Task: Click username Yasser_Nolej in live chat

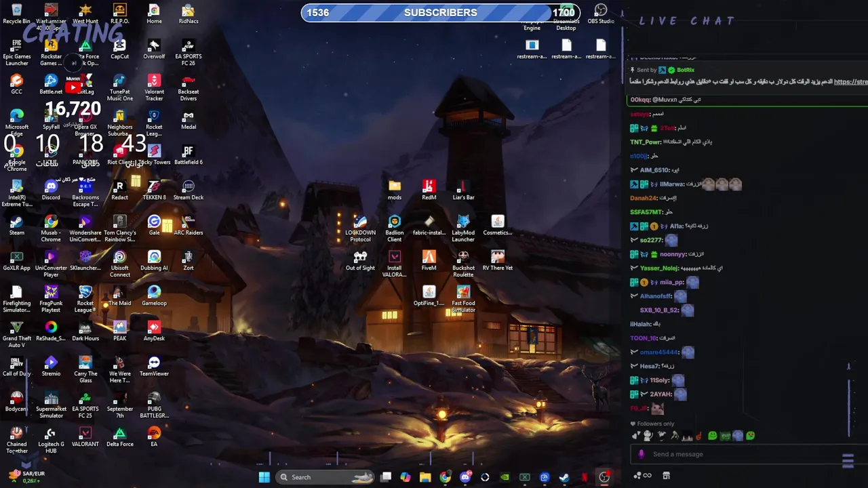Action: click(659, 268)
